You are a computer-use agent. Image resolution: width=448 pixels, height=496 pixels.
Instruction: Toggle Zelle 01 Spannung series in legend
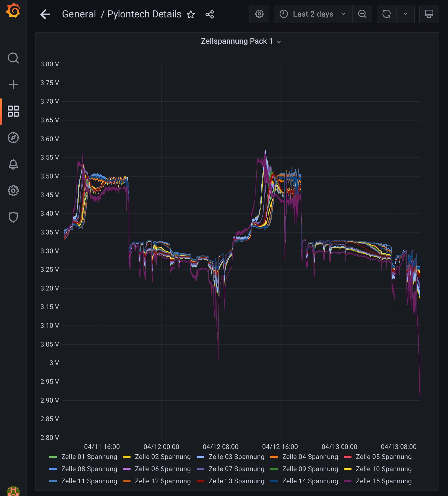(89, 457)
